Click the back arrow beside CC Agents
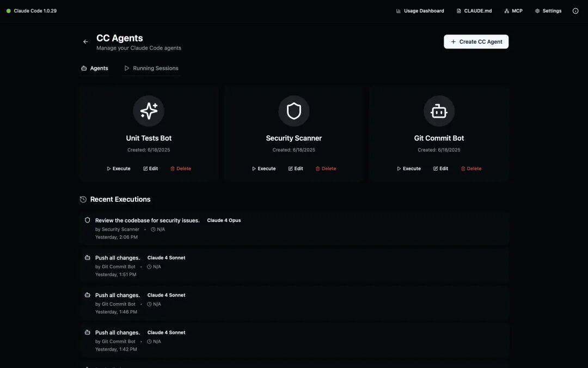The height and width of the screenshot is (368, 588). 85,41
